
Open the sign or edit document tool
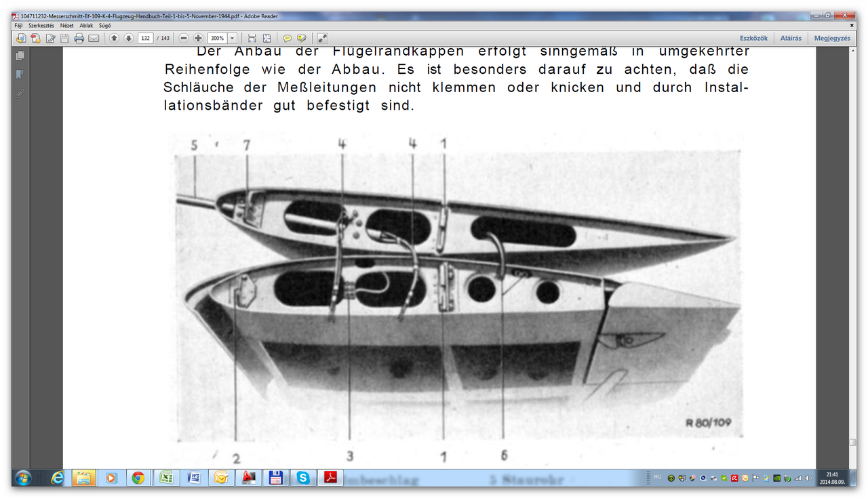50,39
